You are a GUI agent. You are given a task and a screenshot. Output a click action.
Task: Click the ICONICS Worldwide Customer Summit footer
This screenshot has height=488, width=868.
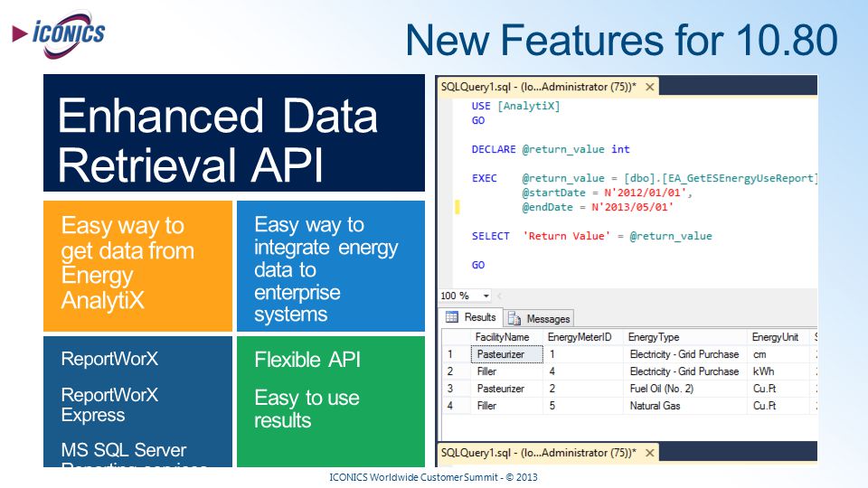click(x=433, y=477)
